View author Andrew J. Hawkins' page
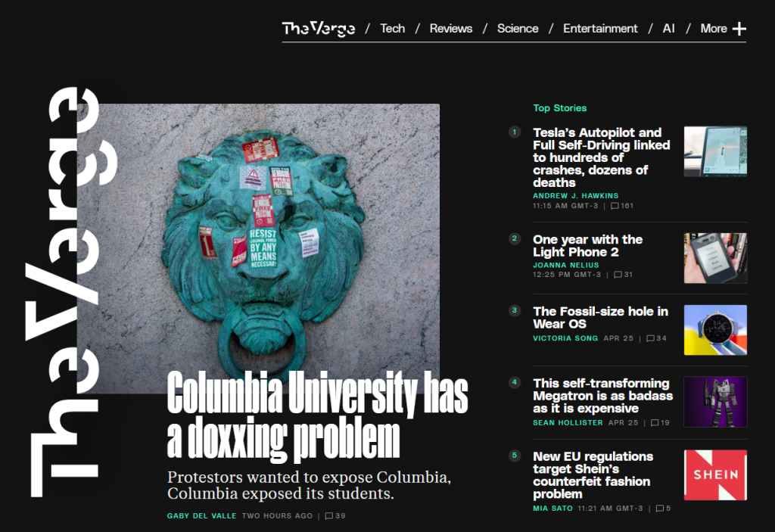This screenshot has width=775, height=532. pyautogui.click(x=575, y=196)
